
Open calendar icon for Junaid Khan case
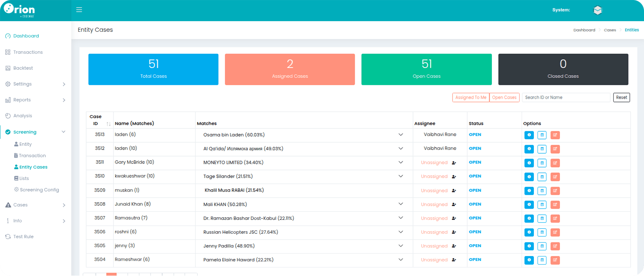[542, 205]
